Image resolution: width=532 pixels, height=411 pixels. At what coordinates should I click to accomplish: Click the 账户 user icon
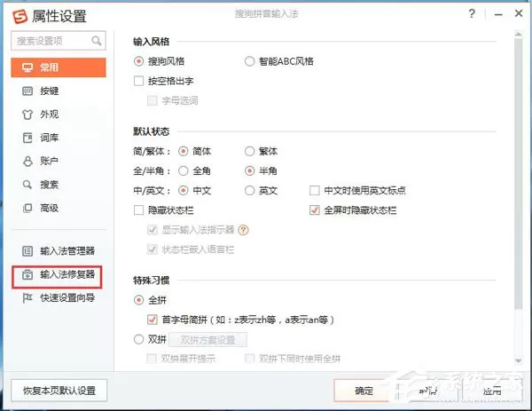27,161
